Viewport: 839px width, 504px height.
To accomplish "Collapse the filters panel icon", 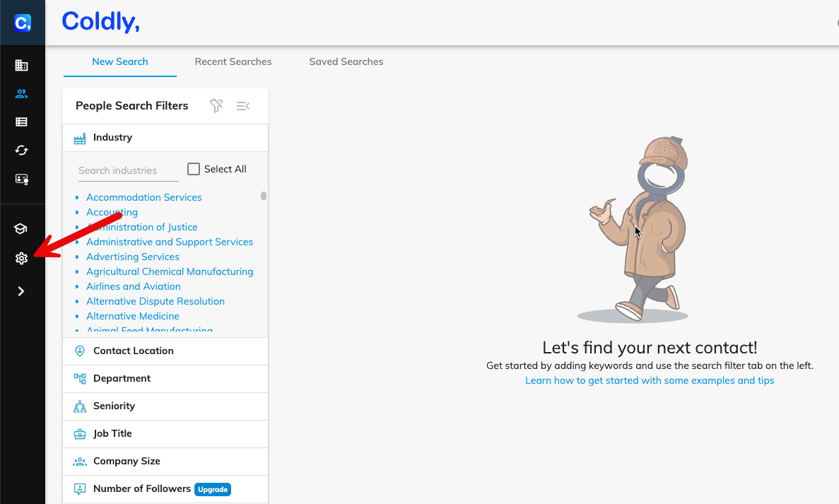I will coord(243,106).
